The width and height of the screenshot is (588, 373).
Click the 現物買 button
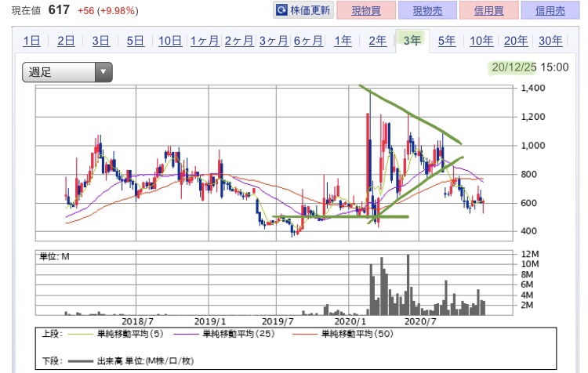366,10
